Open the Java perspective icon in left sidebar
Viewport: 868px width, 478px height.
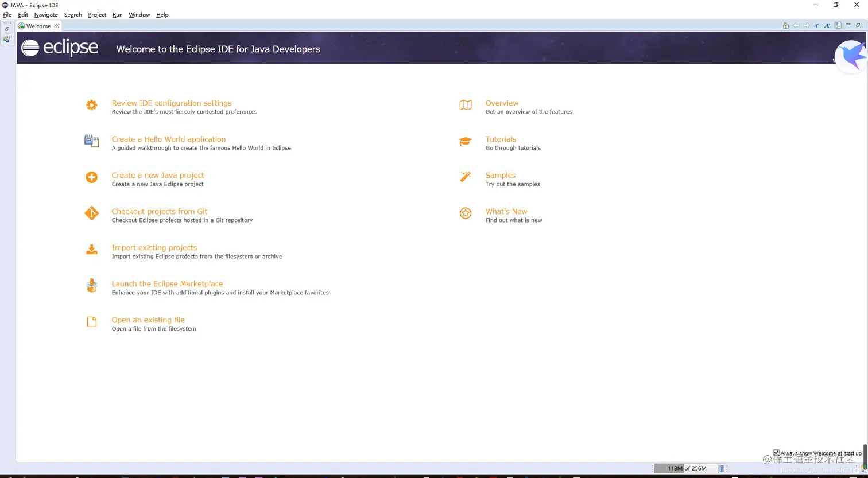click(7, 39)
